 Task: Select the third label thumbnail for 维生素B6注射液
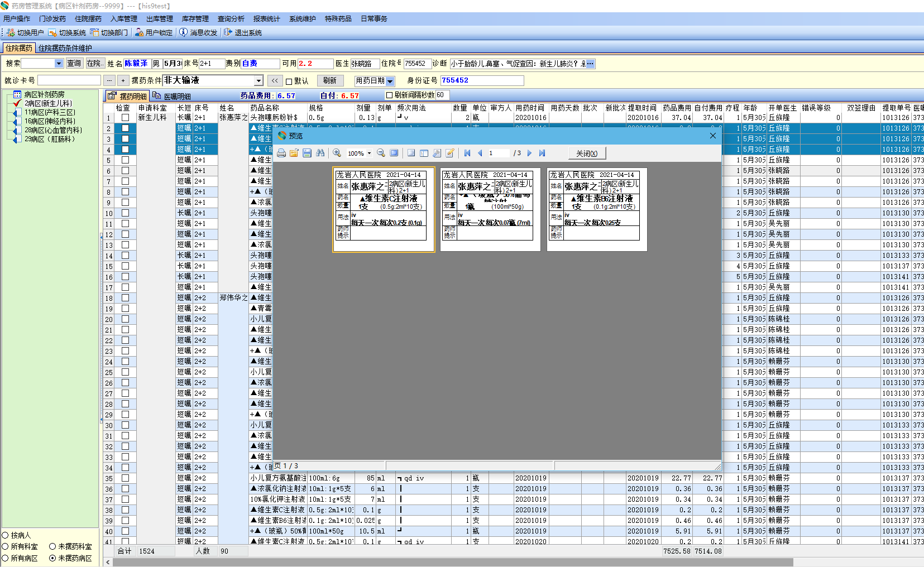click(x=597, y=210)
